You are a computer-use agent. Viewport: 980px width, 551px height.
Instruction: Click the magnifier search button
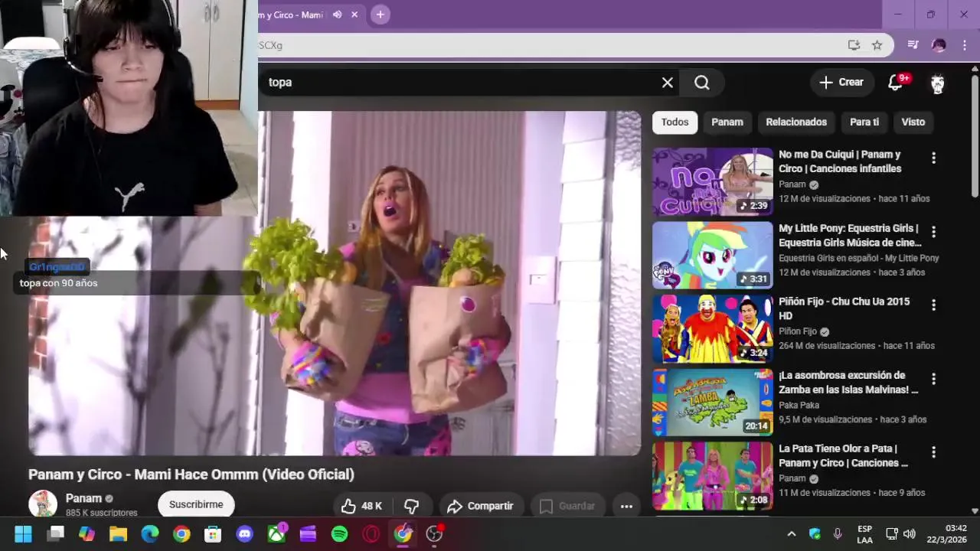coord(702,83)
